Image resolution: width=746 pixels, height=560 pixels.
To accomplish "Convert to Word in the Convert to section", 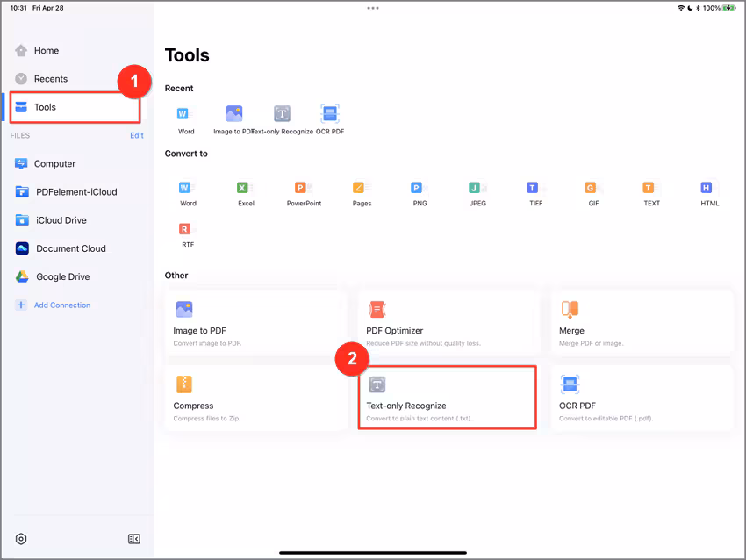I will pos(188,193).
